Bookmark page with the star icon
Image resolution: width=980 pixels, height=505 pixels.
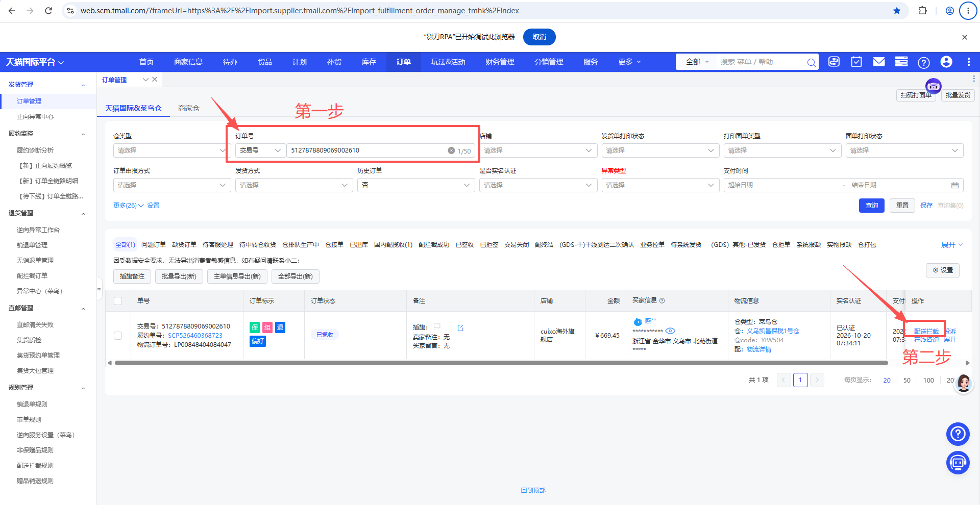click(897, 11)
